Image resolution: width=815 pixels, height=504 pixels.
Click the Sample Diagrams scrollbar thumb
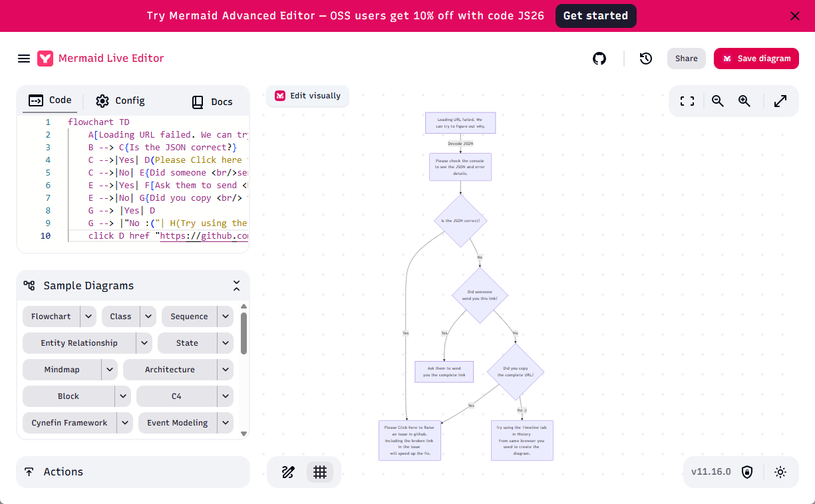(244, 333)
